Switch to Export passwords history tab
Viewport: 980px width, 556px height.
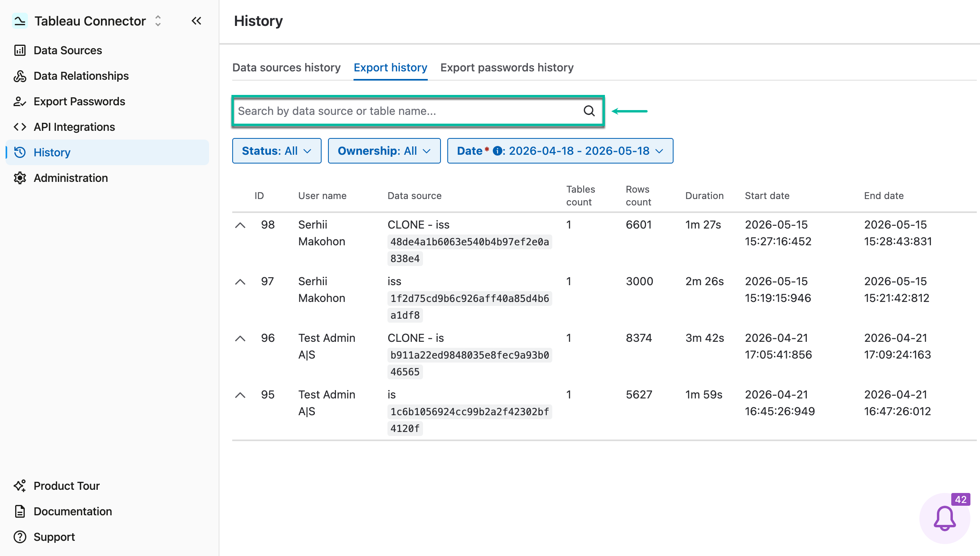click(x=507, y=67)
